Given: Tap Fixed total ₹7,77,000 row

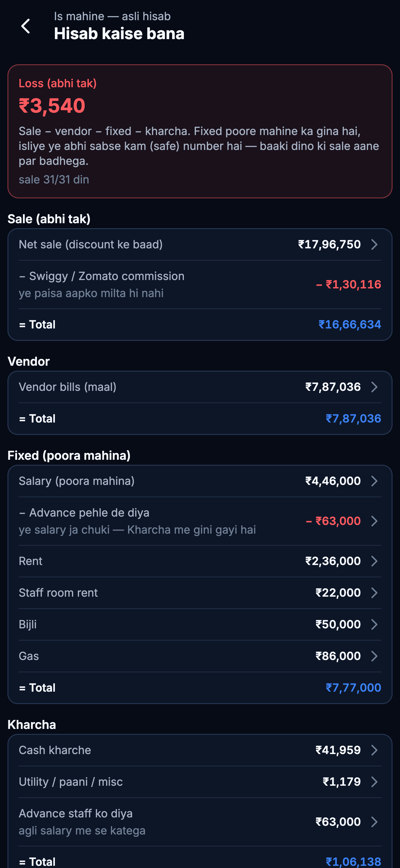Looking at the screenshot, I should [x=200, y=688].
